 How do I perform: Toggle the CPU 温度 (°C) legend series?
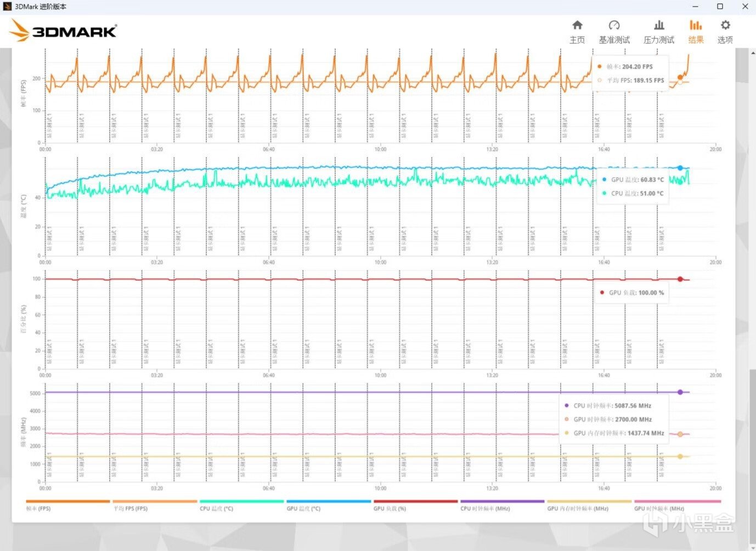[242, 505]
